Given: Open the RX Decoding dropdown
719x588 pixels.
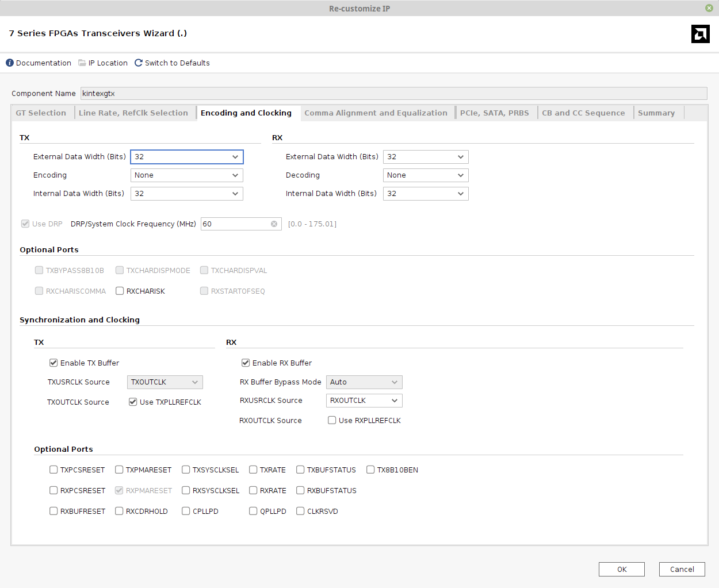Looking at the screenshot, I should tap(425, 175).
